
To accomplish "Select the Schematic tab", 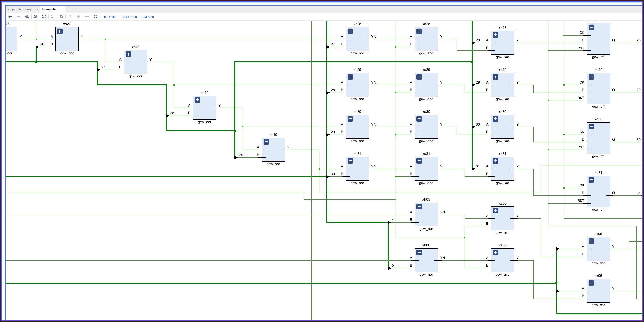I will [49, 9].
